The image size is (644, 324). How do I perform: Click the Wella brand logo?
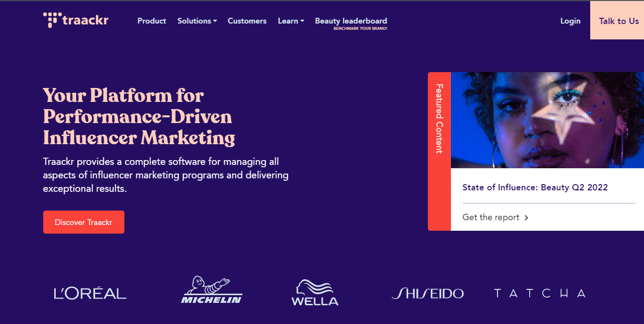(x=315, y=292)
